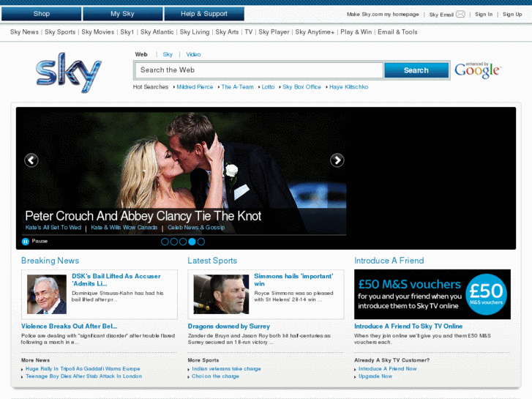Click the Breaking News section heading
The width and height of the screenshot is (532, 399).
coord(50,261)
